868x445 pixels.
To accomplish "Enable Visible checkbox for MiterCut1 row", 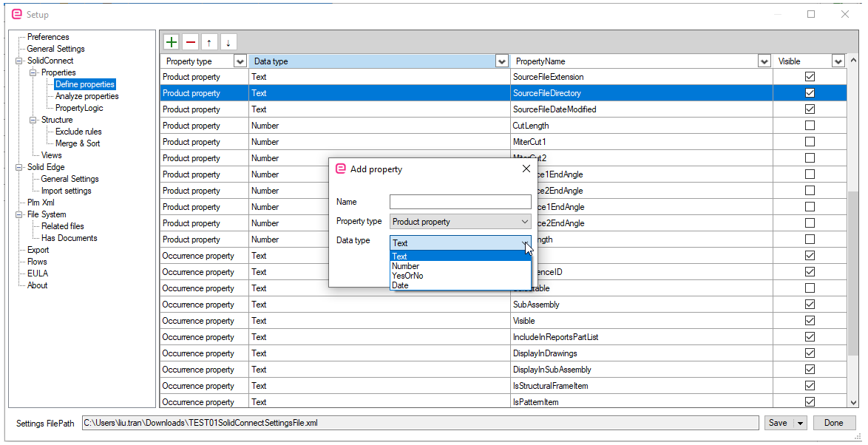I will point(810,142).
